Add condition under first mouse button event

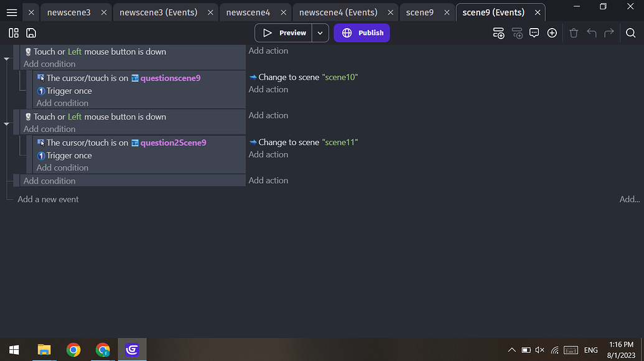coord(49,64)
